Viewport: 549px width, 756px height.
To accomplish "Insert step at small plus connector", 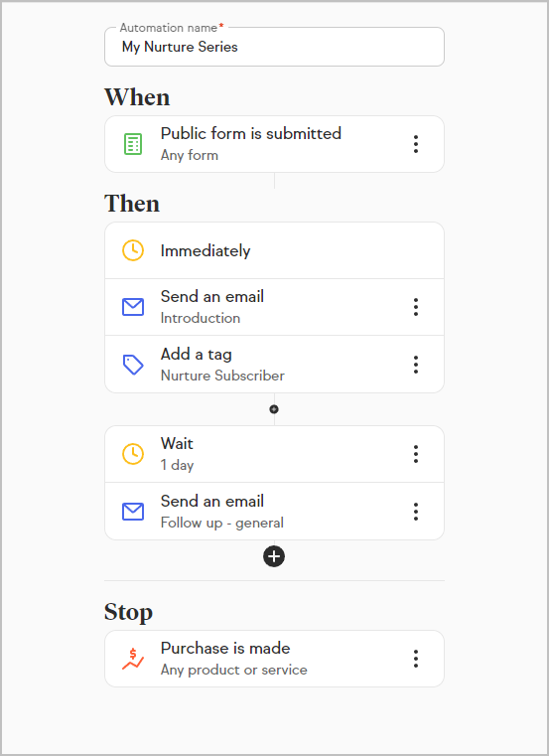I will coord(274,409).
